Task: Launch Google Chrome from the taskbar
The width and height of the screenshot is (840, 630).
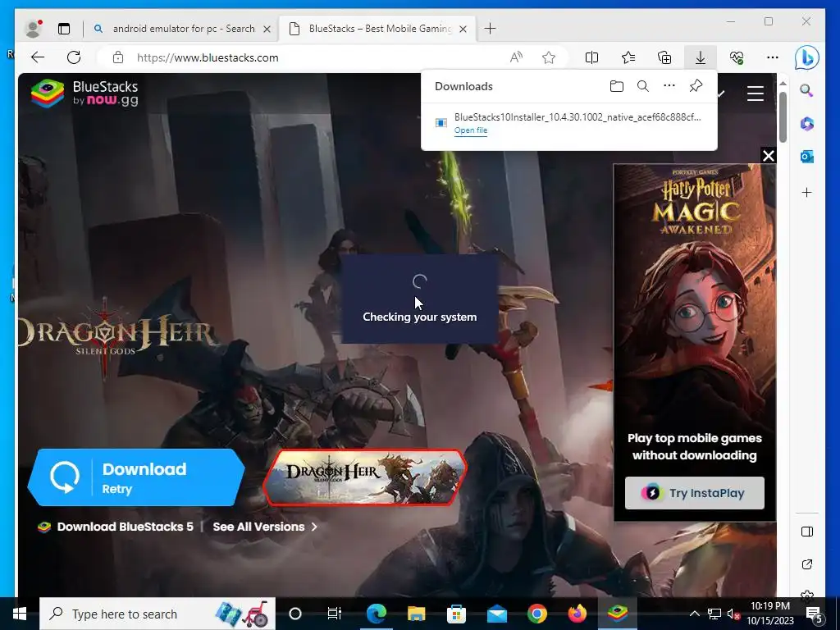Action: pos(536,614)
